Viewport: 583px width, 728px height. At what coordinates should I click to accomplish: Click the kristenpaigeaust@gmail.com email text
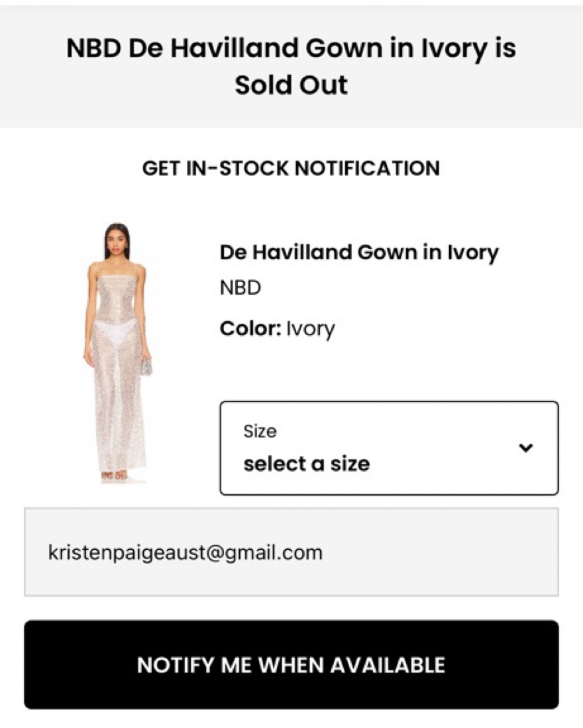click(x=185, y=552)
